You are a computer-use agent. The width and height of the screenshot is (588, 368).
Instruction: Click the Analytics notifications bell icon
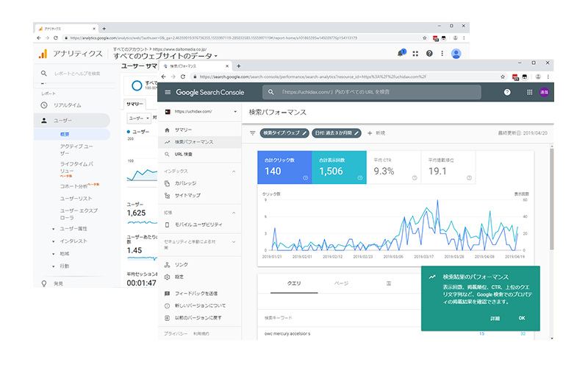401,53
